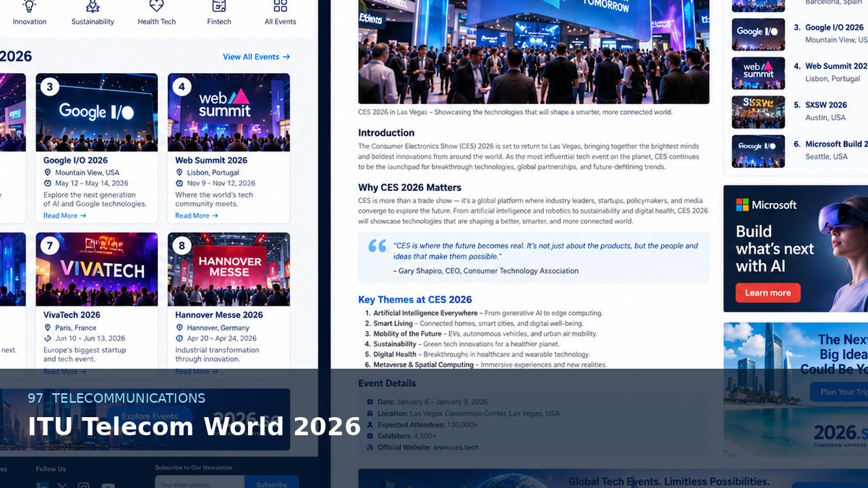Click the Key Themes at CES 2026 heading
The image size is (868, 488).
[415, 299]
